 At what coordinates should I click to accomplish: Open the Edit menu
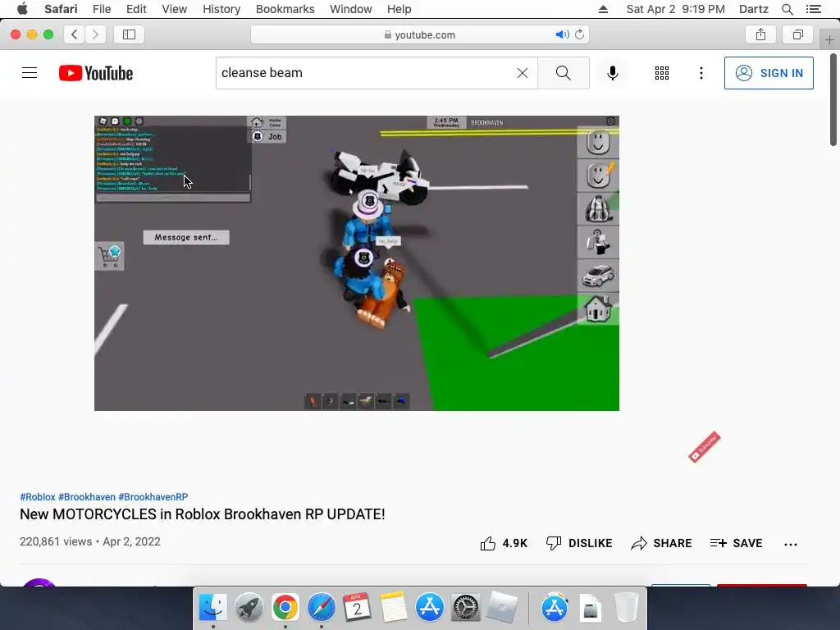[x=136, y=9]
